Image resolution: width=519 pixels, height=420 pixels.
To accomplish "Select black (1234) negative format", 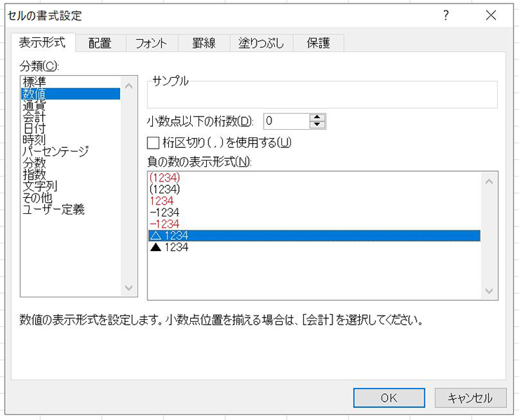I will [314, 189].
